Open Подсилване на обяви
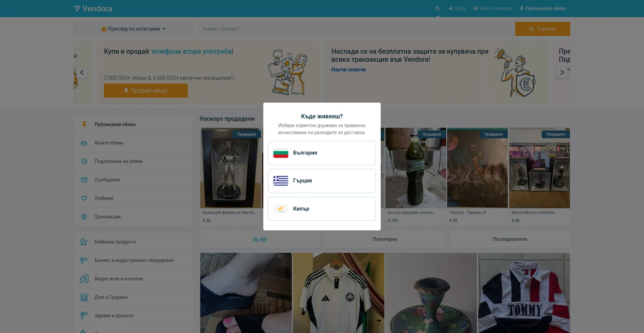Screen dimensions: 644x333 point(133,161)
